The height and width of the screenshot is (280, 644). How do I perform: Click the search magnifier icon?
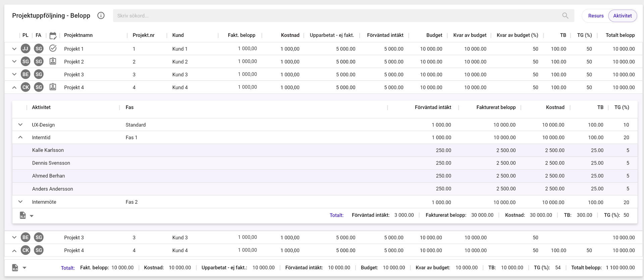pos(565,15)
